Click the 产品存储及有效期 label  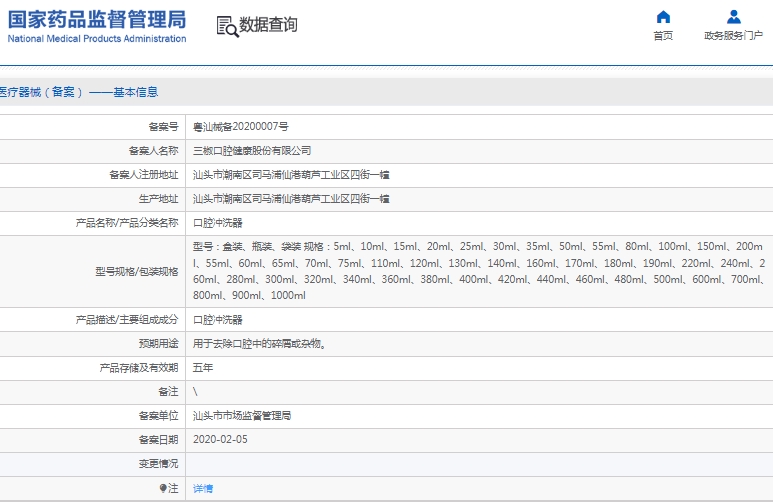pyautogui.click(x=139, y=368)
